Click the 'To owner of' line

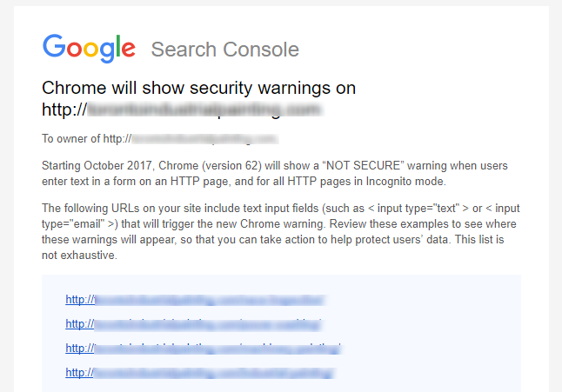160,139
